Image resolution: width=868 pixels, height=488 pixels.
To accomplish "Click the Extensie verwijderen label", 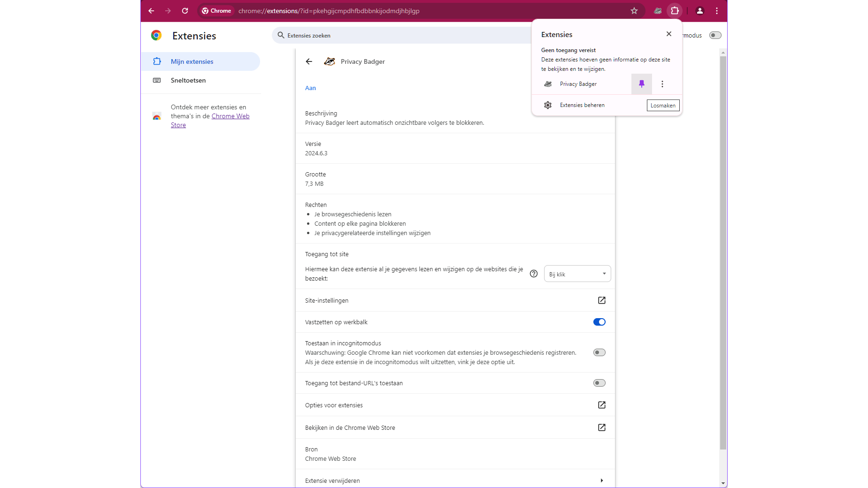I will tap(332, 481).
